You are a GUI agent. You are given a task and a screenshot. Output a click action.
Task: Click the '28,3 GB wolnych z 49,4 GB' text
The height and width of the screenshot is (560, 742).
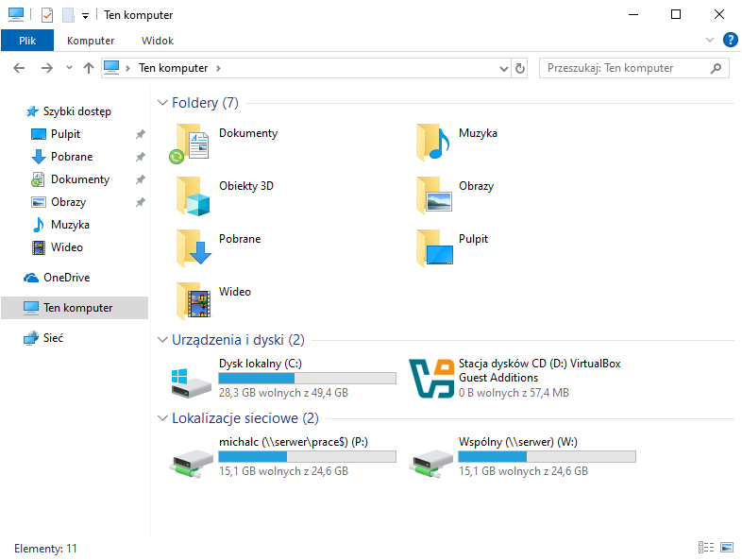click(x=283, y=393)
